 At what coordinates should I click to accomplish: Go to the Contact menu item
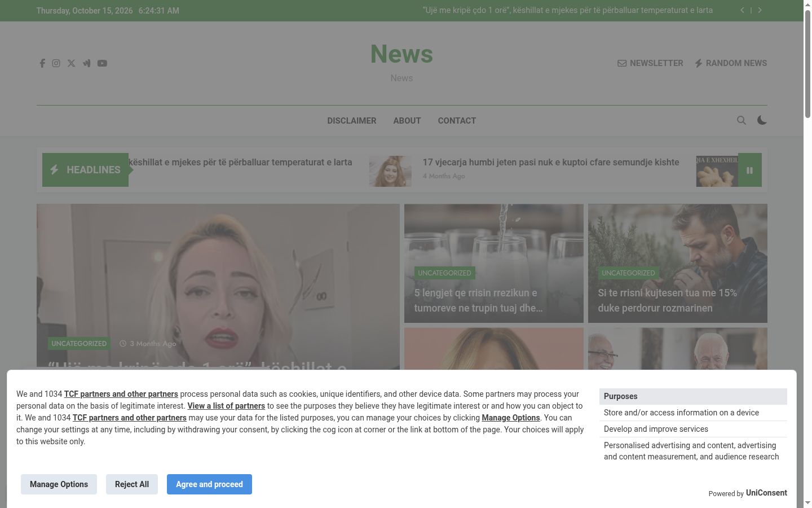457,121
